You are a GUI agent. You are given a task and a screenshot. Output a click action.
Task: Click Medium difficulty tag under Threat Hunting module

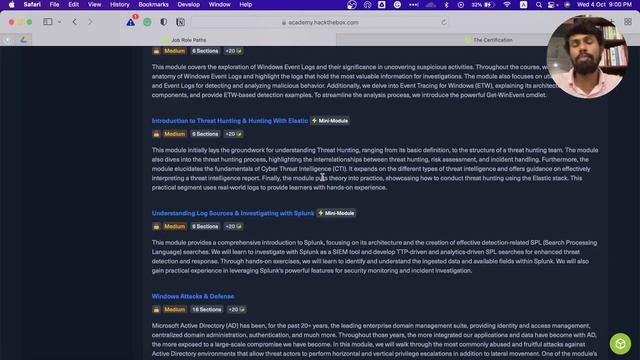click(174, 134)
